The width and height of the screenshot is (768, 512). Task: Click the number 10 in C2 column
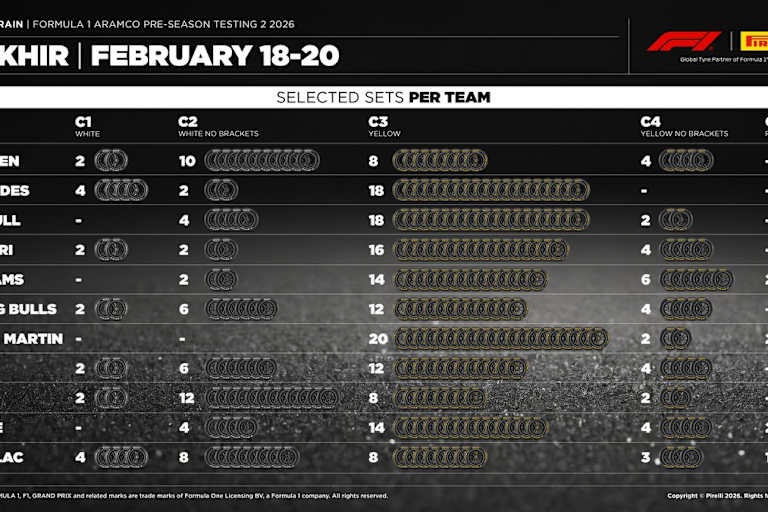tap(186, 161)
